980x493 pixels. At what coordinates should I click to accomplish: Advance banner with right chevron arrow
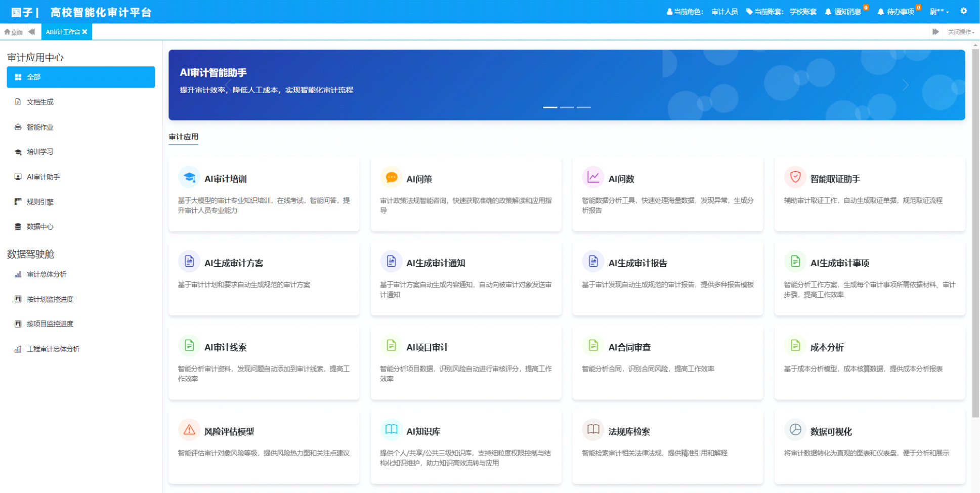coord(905,85)
